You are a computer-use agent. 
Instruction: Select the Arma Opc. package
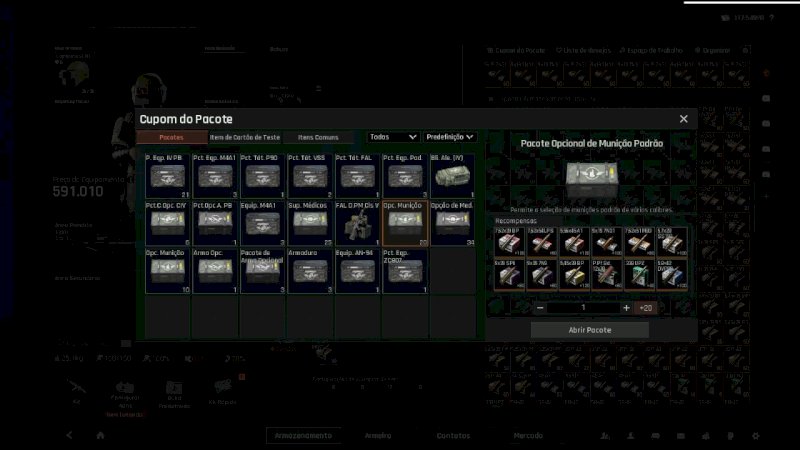pyautogui.click(x=215, y=271)
